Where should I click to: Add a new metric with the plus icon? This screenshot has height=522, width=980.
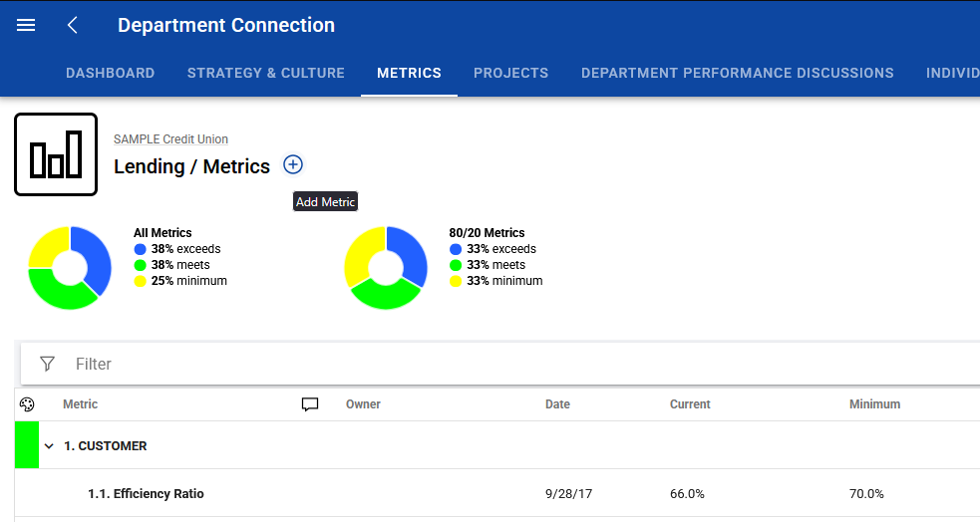(x=293, y=164)
